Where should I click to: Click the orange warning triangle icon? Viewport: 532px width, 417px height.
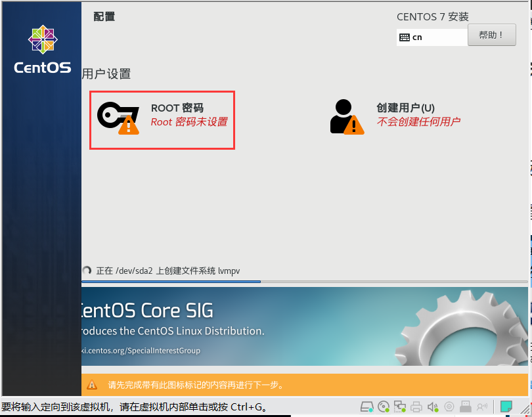pyautogui.click(x=92, y=385)
